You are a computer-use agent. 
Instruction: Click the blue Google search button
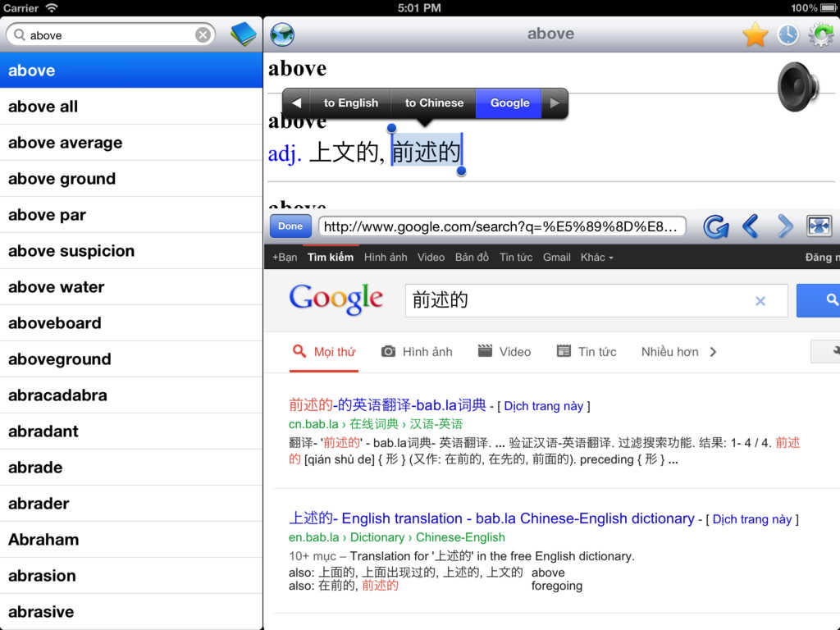click(818, 300)
